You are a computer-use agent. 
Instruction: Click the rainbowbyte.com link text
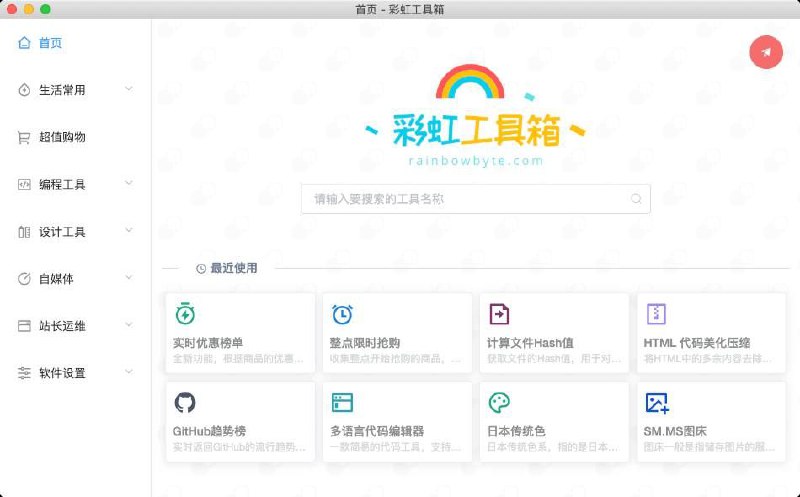point(476,161)
